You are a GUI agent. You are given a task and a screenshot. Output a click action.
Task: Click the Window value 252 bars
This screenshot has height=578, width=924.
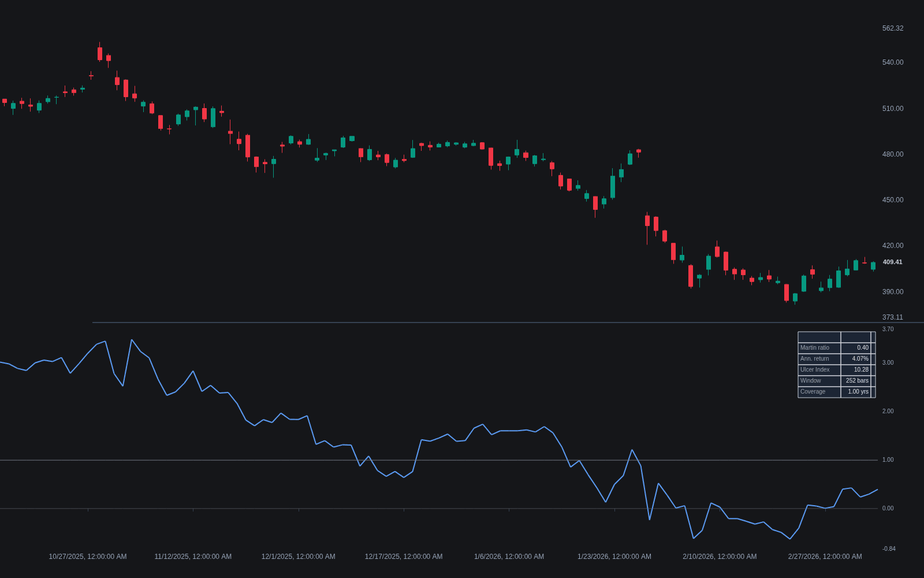(x=856, y=381)
